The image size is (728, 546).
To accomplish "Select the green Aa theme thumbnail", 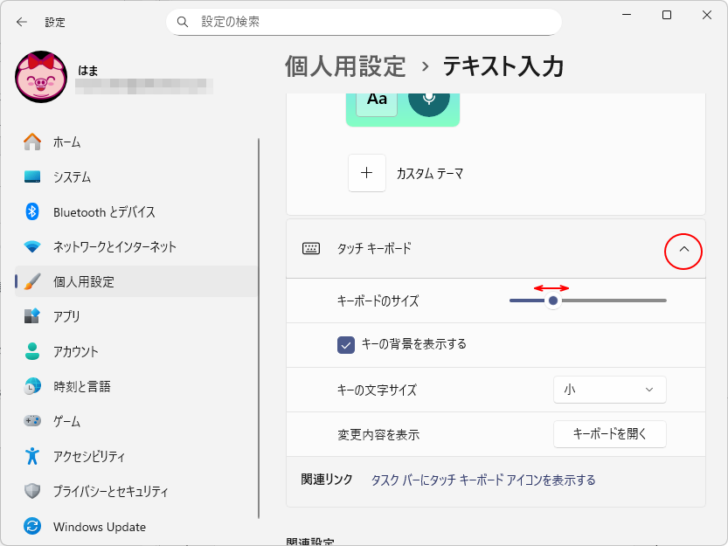I will (x=403, y=109).
